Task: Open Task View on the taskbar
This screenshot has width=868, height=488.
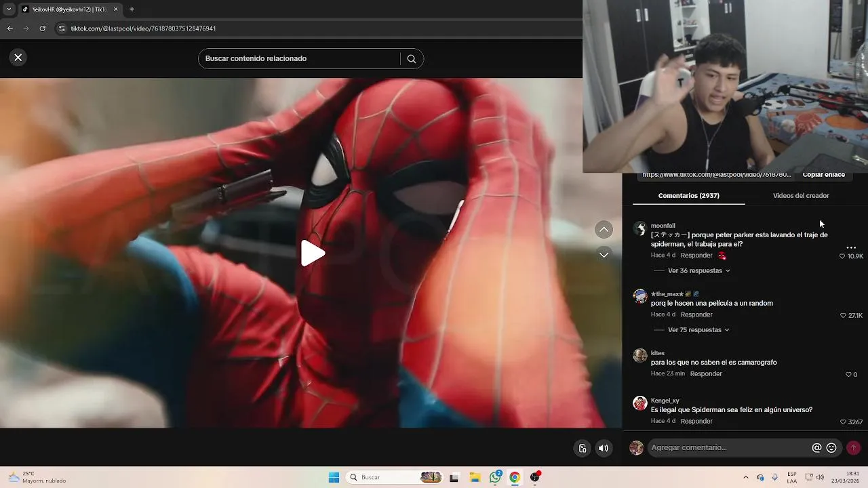Action: (454, 477)
